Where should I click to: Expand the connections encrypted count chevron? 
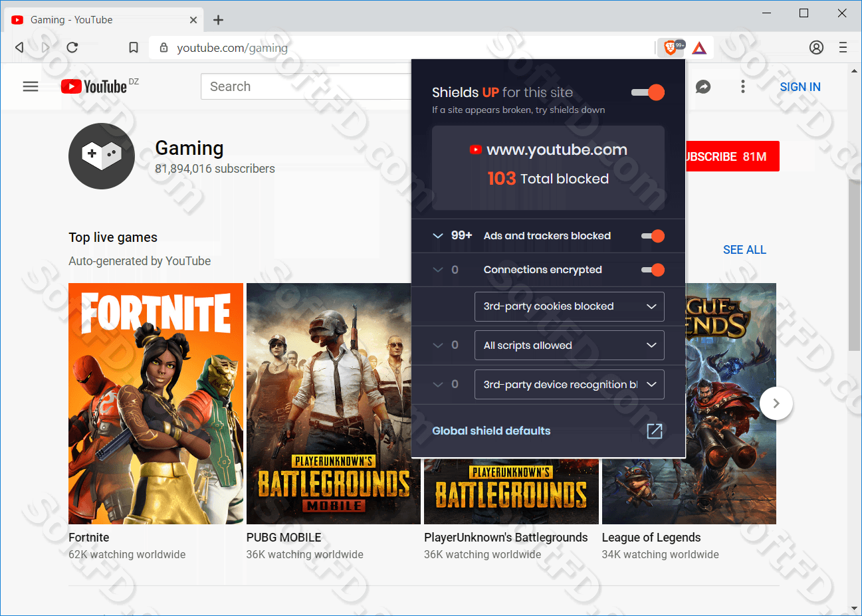click(x=438, y=270)
